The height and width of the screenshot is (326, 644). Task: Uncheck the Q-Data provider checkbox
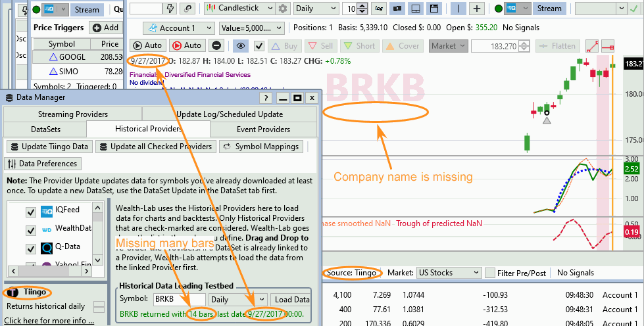pyautogui.click(x=30, y=248)
